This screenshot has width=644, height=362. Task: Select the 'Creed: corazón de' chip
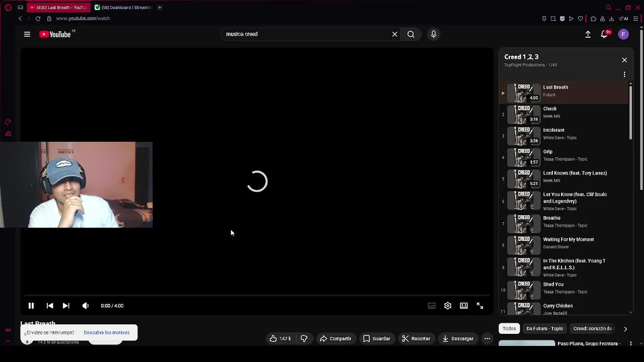[x=594, y=329]
